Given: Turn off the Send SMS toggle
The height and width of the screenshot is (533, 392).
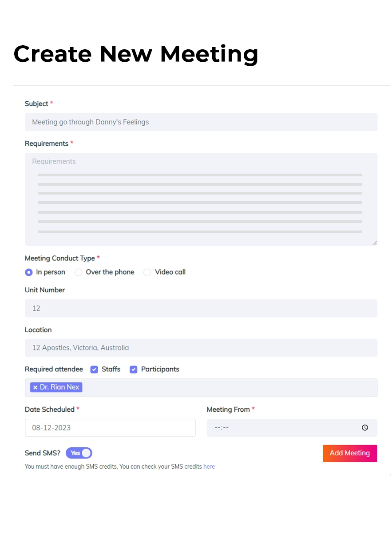Looking at the screenshot, I should [x=79, y=453].
